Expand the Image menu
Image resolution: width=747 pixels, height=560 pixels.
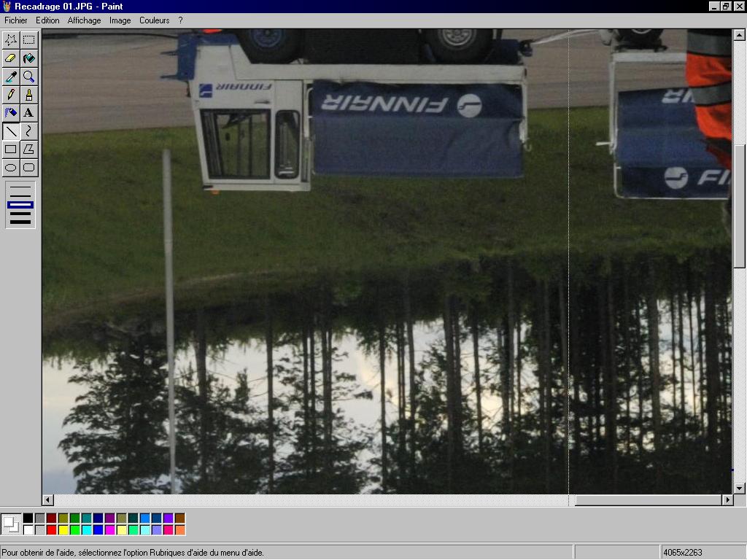[x=120, y=20]
